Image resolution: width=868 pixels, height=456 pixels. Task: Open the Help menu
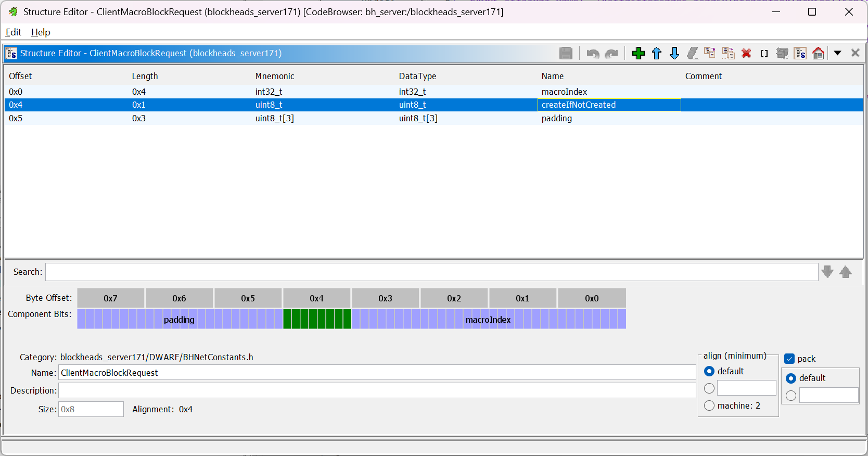(x=41, y=32)
